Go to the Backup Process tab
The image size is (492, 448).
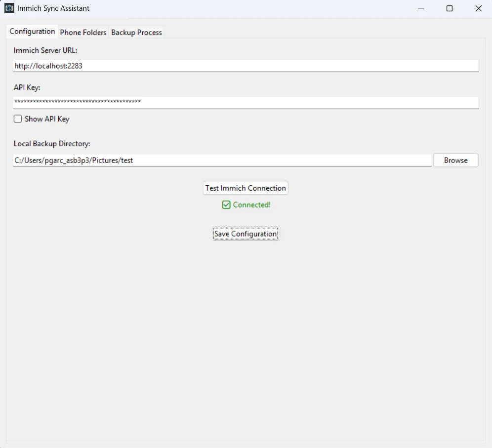(x=136, y=32)
